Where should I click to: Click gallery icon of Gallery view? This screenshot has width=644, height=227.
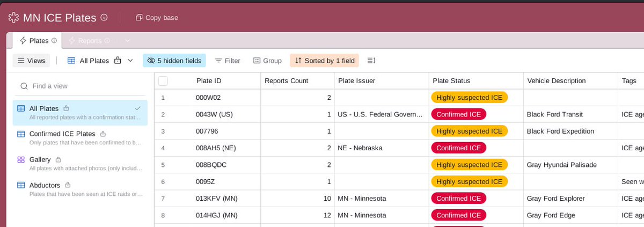point(21,159)
